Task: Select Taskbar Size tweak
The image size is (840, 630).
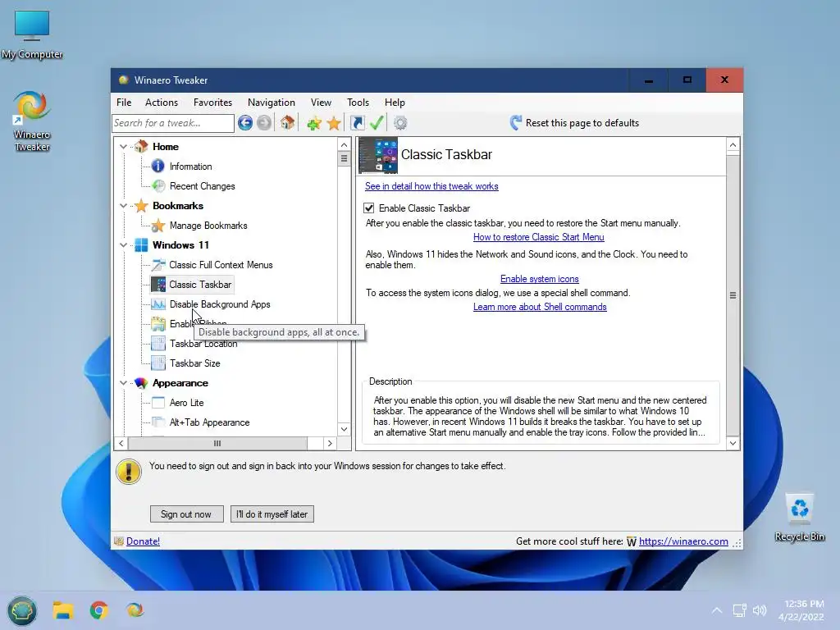Action: point(195,363)
